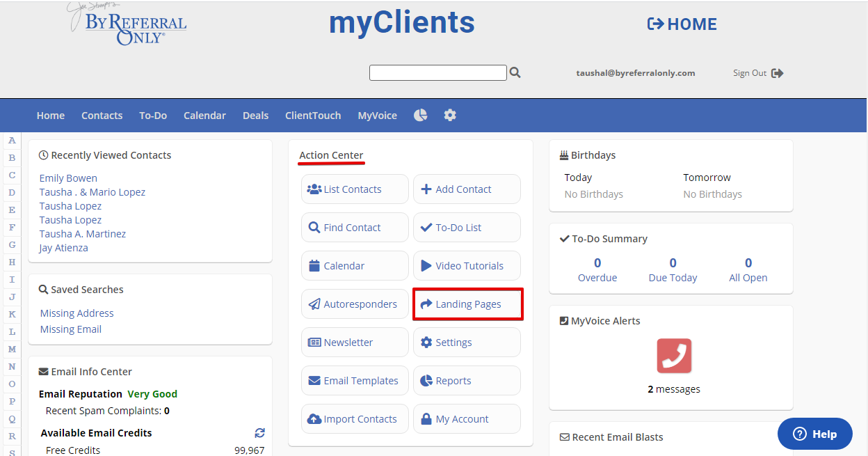Open ClientTouch in the navigation bar
The width and height of the screenshot is (868, 456).
click(313, 116)
